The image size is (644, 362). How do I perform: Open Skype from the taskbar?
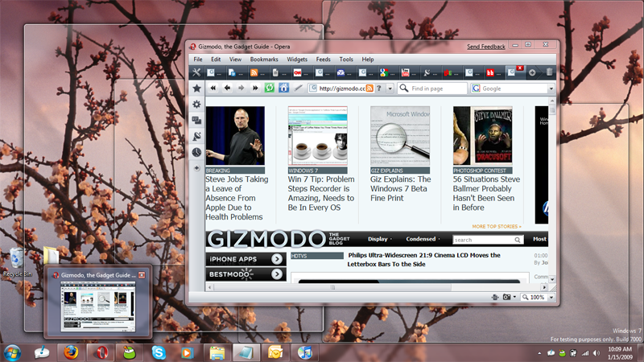(159, 352)
